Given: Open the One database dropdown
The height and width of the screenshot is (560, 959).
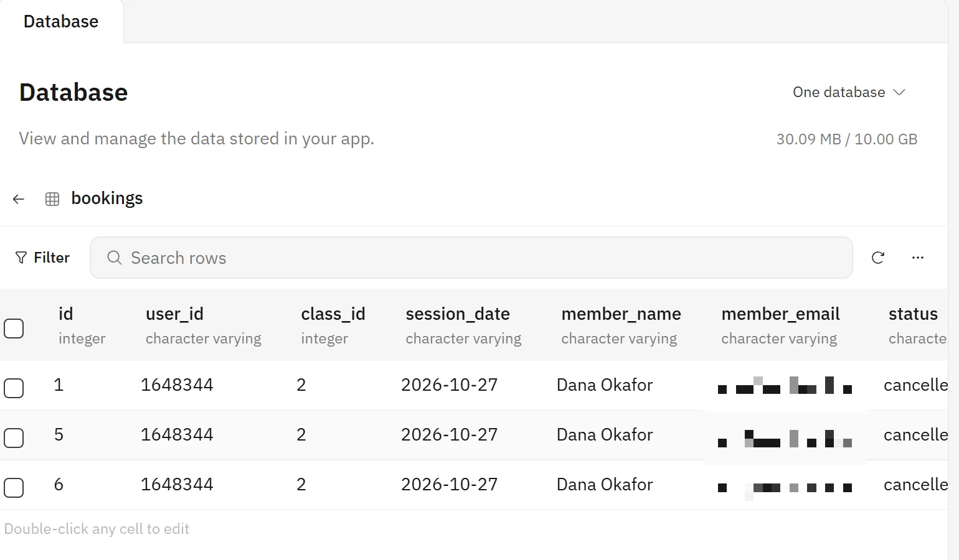Looking at the screenshot, I should click(x=849, y=92).
